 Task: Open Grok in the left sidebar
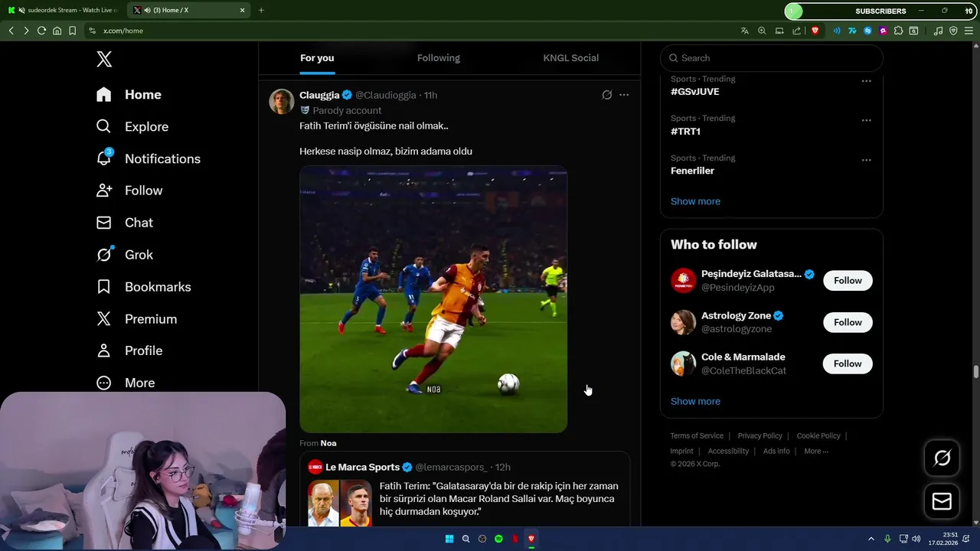pyautogui.click(x=124, y=255)
